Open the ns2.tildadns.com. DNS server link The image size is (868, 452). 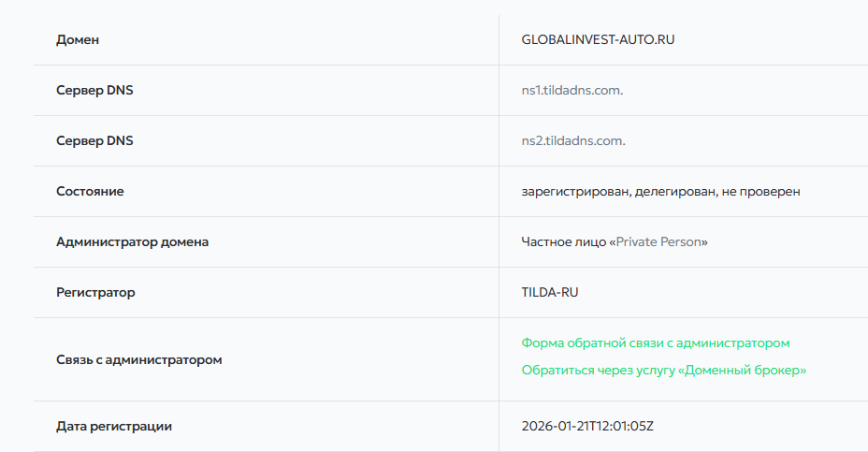pyautogui.click(x=572, y=141)
